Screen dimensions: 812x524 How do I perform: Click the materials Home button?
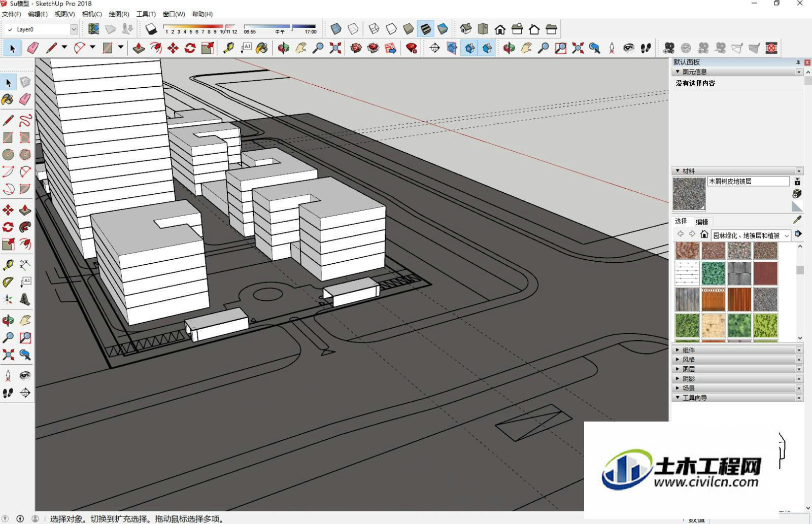(704, 234)
